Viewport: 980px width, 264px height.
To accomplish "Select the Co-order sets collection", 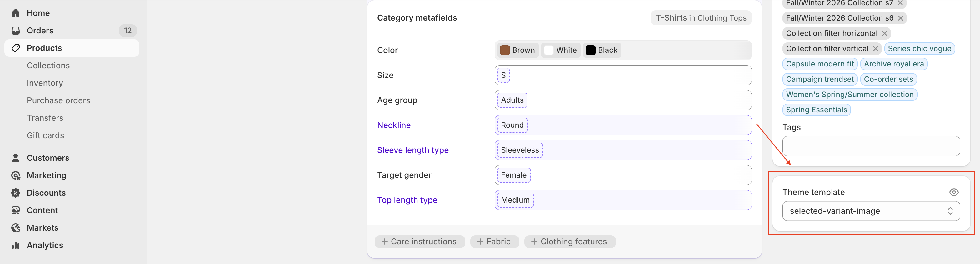I will pyautogui.click(x=888, y=79).
